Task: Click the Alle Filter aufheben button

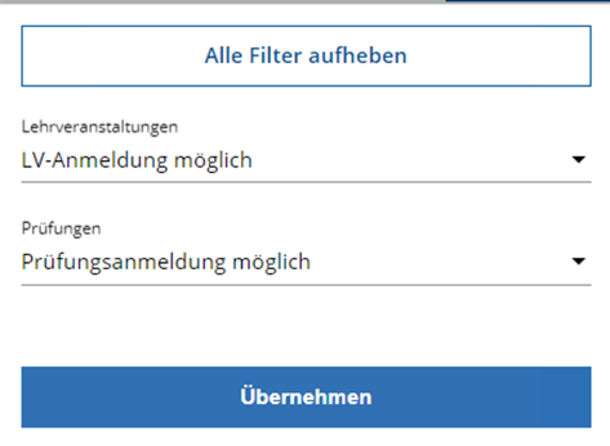Action: click(305, 55)
